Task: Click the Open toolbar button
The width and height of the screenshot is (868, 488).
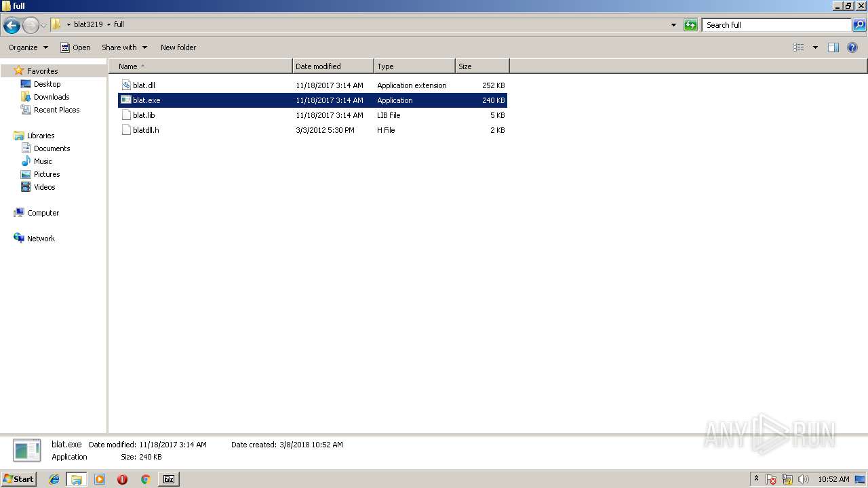Action: pyautogui.click(x=75, y=47)
